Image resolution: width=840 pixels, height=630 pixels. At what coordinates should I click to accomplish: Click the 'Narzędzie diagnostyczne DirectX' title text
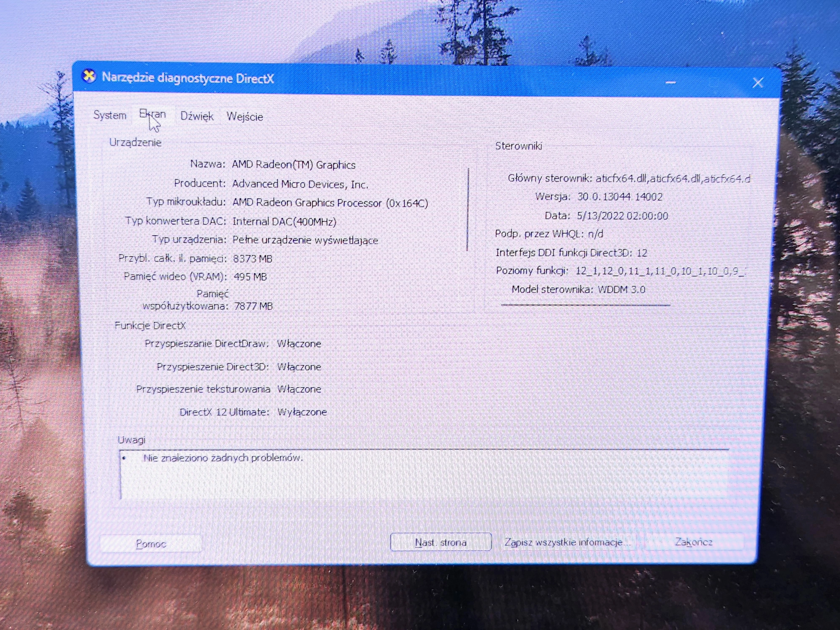[x=188, y=78]
